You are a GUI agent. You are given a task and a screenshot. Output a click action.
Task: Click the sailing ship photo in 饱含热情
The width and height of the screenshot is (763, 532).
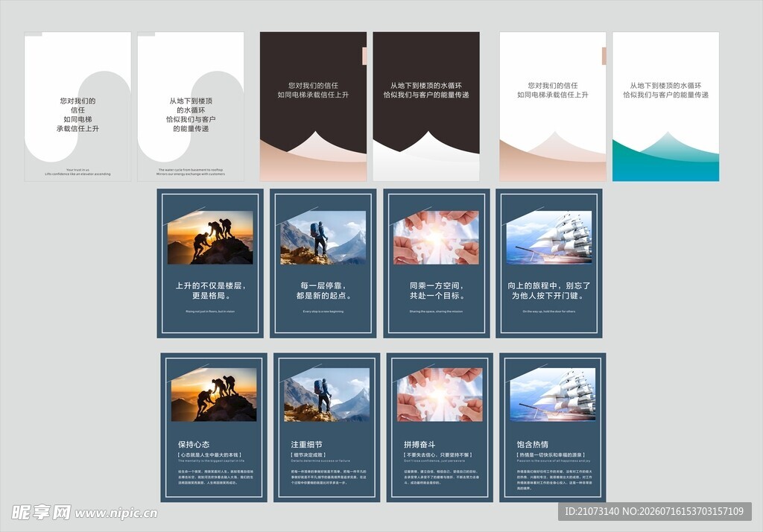[553, 395]
